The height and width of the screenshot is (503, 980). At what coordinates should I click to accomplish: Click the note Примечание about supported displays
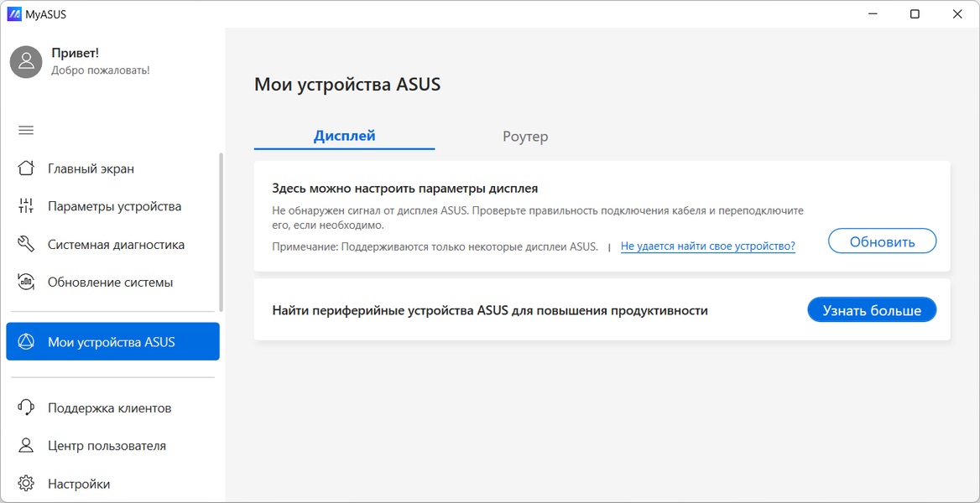435,246
